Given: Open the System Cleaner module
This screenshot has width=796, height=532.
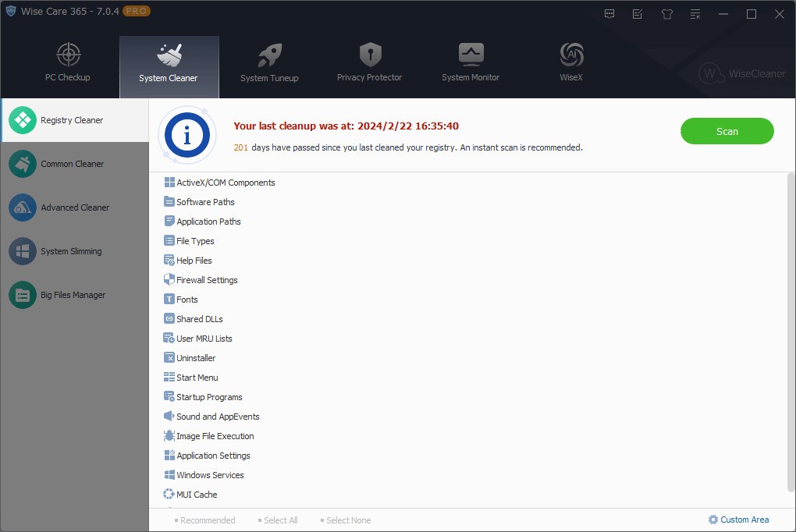Looking at the screenshot, I should 168,62.
